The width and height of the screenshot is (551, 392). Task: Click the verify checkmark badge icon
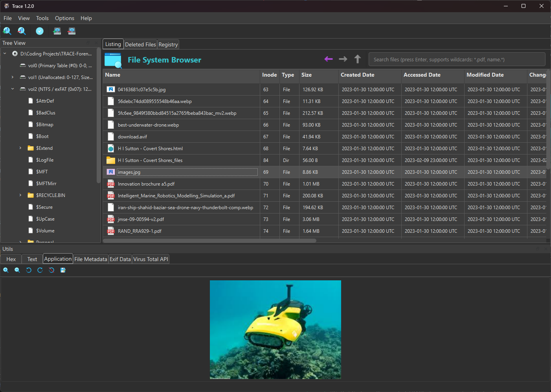pos(40,31)
